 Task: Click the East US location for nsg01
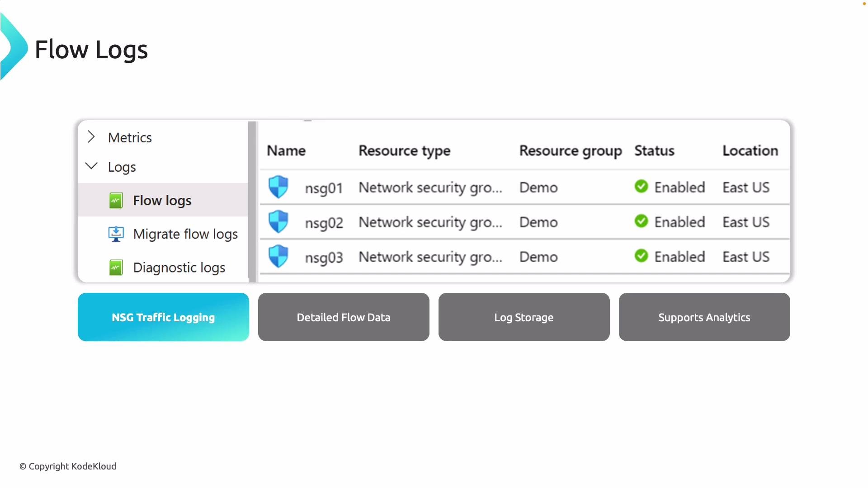746,187
